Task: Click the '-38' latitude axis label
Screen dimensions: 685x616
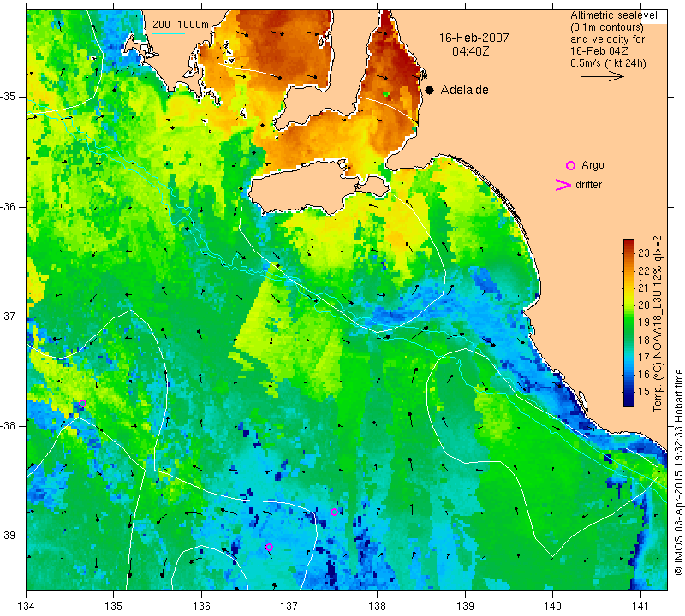Action: tap(9, 426)
